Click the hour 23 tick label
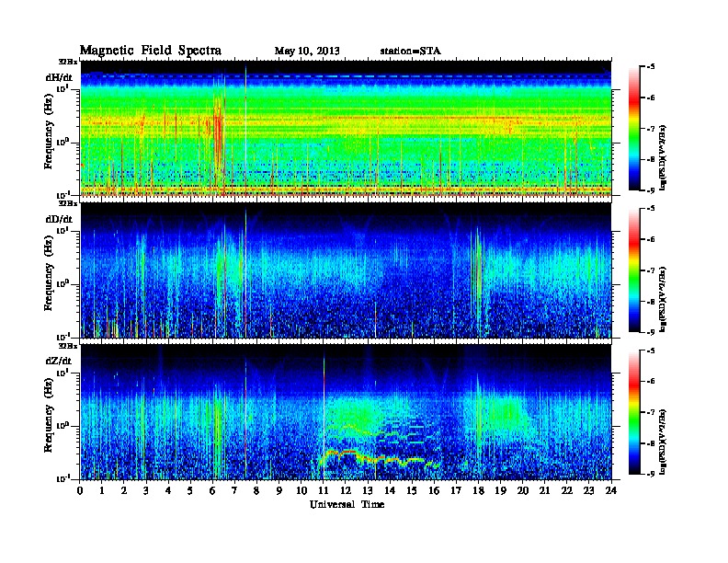The height and width of the screenshot is (563, 728). (x=588, y=490)
